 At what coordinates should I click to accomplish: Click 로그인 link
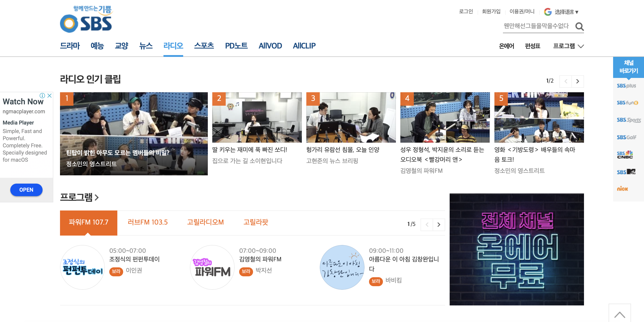[x=466, y=11]
